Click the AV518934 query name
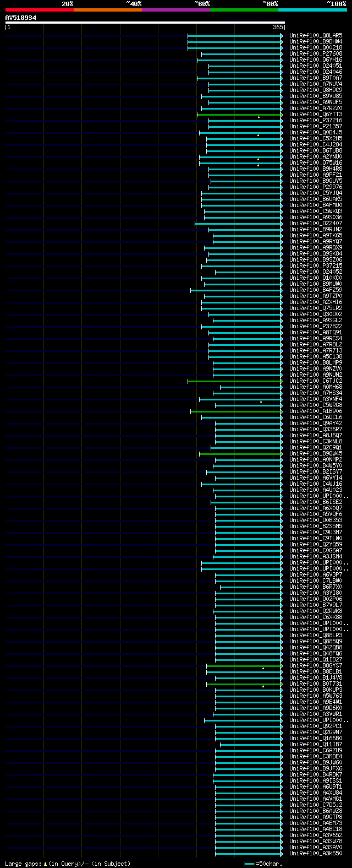Viewport: 352px width, 868px height. click(21, 18)
